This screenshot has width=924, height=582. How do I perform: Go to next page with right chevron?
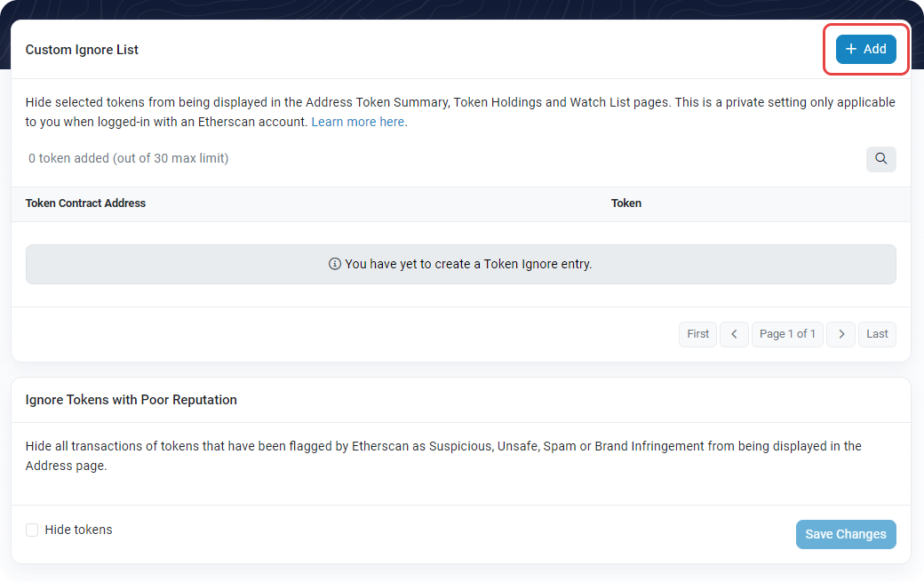pos(840,334)
